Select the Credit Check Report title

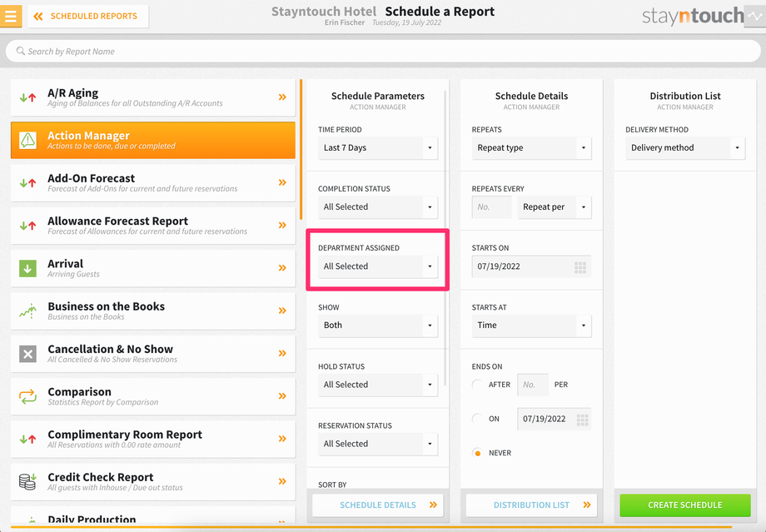pos(101,477)
